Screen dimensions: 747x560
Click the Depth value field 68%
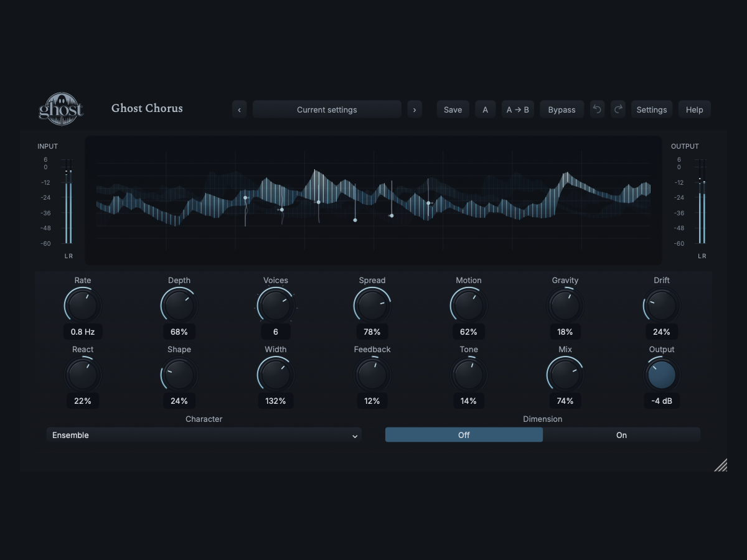[179, 332]
